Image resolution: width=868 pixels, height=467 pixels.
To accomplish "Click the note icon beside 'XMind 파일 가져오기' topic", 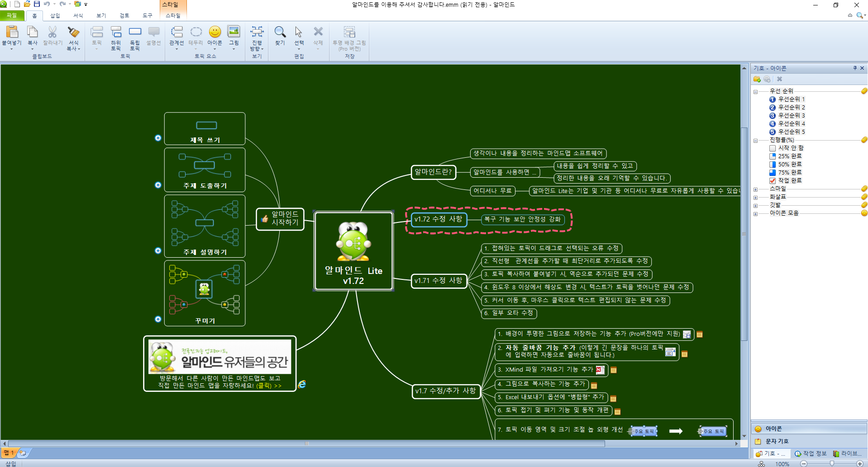I will 614,370.
